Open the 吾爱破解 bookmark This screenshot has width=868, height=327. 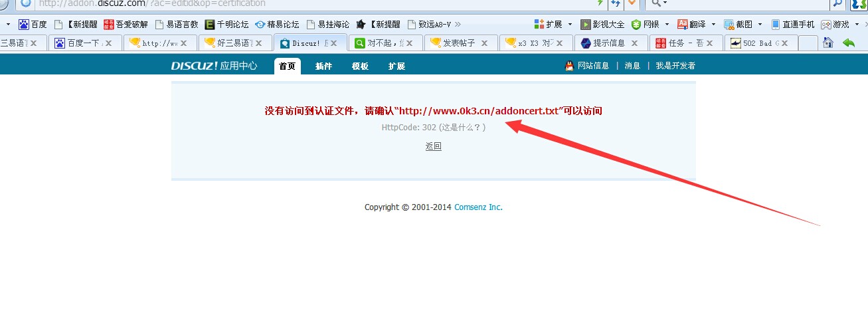pyautogui.click(x=126, y=25)
